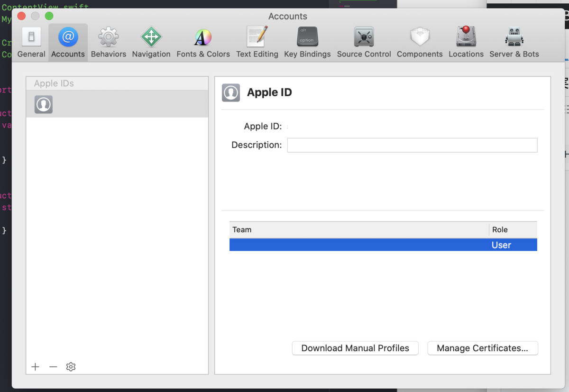This screenshot has width=569, height=392.
Task: Click the Role column header
Action: 513,230
